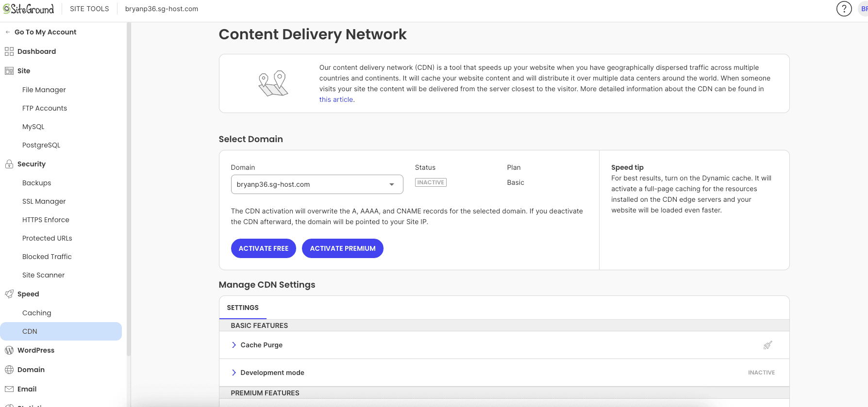The width and height of the screenshot is (868, 407).
Task: Click the Security padlock icon
Action: pyautogui.click(x=9, y=164)
